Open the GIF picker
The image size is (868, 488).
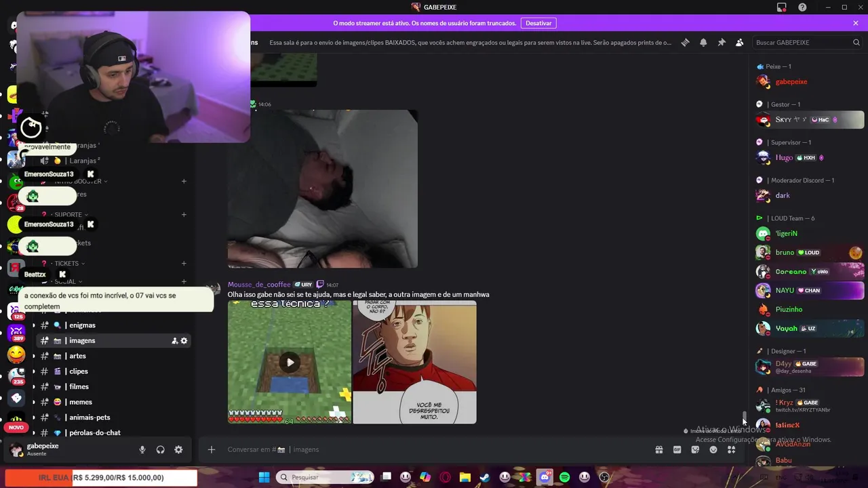point(677,449)
